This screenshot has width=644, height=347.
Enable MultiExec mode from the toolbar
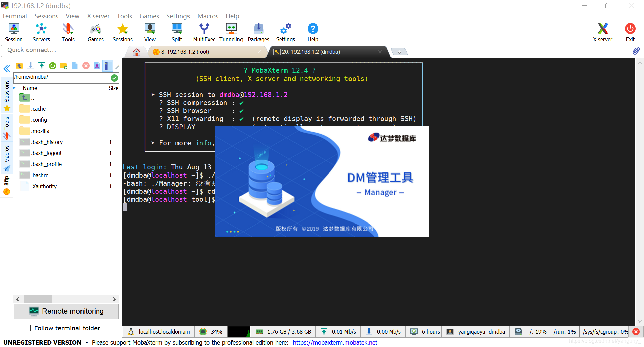204,33
